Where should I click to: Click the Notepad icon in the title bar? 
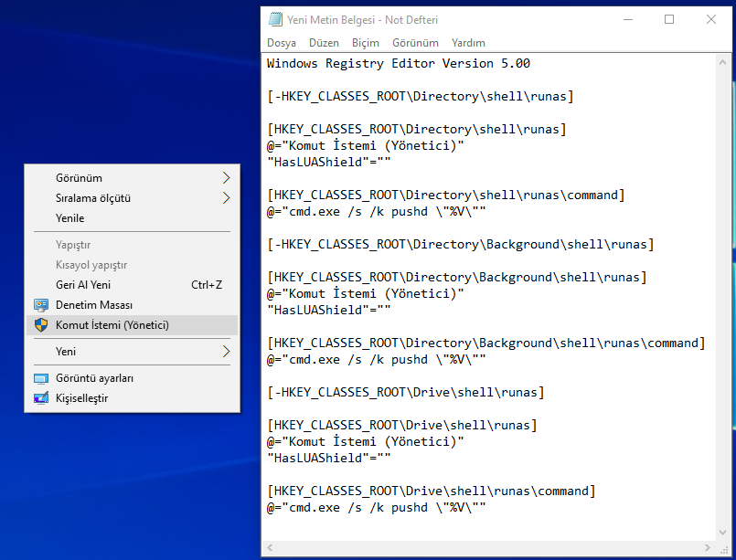coord(275,20)
